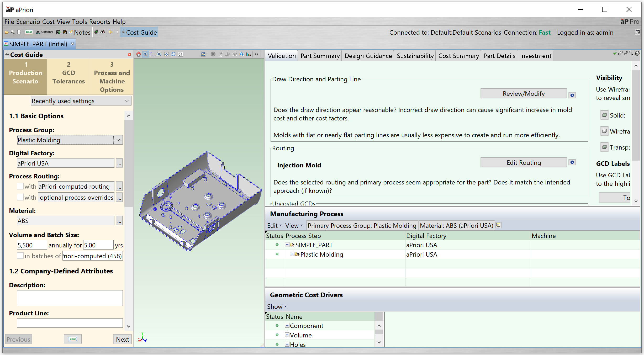
Task: Toggle Solid visibility icon
Action: [x=604, y=115]
